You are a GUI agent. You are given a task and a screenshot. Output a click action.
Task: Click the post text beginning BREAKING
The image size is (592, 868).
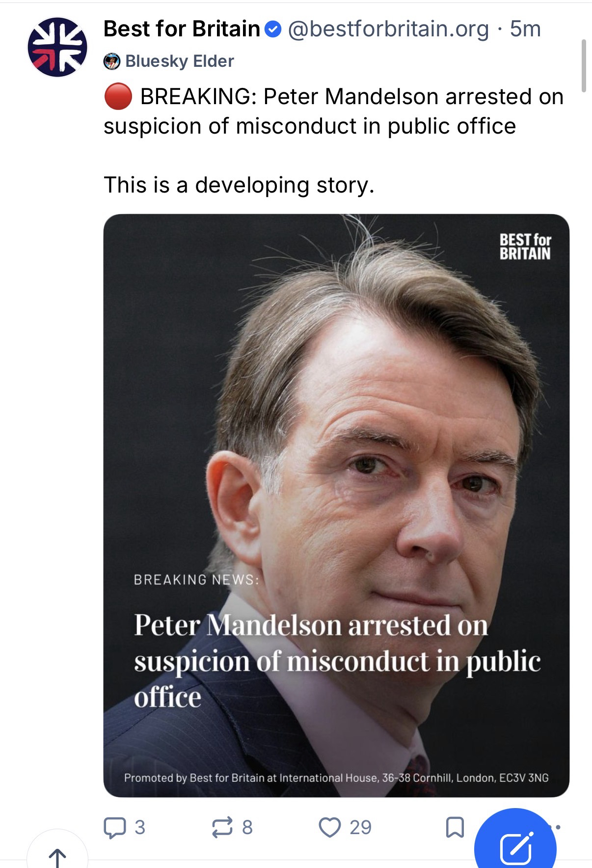[334, 111]
